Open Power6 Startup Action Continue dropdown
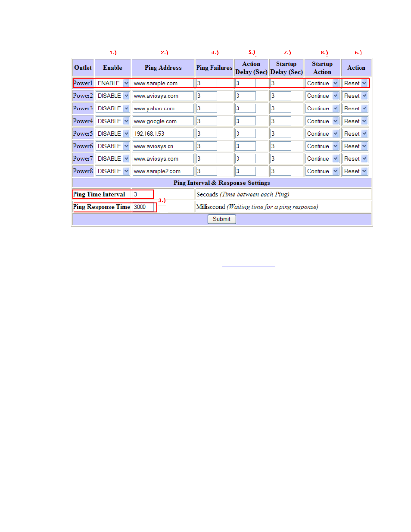The height and width of the screenshot is (532, 411). click(x=322, y=146)
